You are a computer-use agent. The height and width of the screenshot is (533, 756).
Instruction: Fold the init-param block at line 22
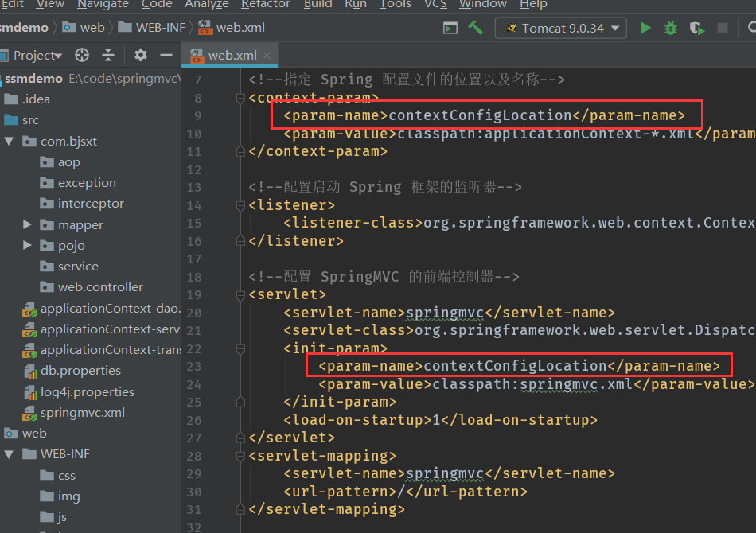pyautogui.click(x=240, y=348)
